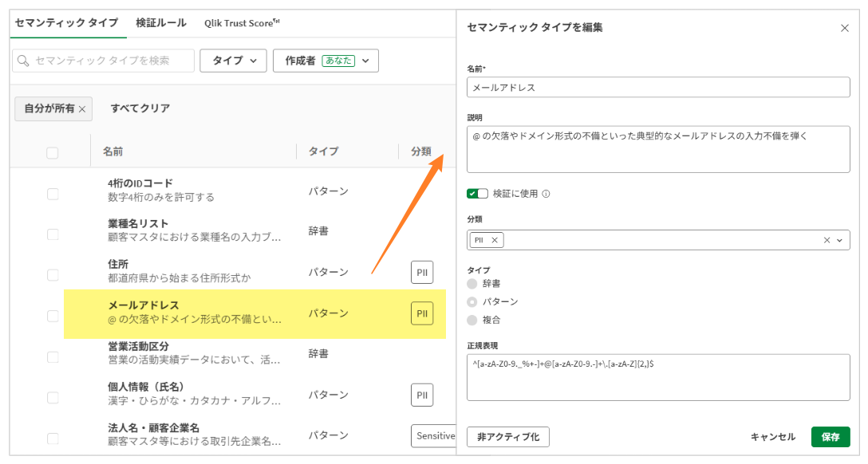Click the 保存 button

(x=831, y=437)
